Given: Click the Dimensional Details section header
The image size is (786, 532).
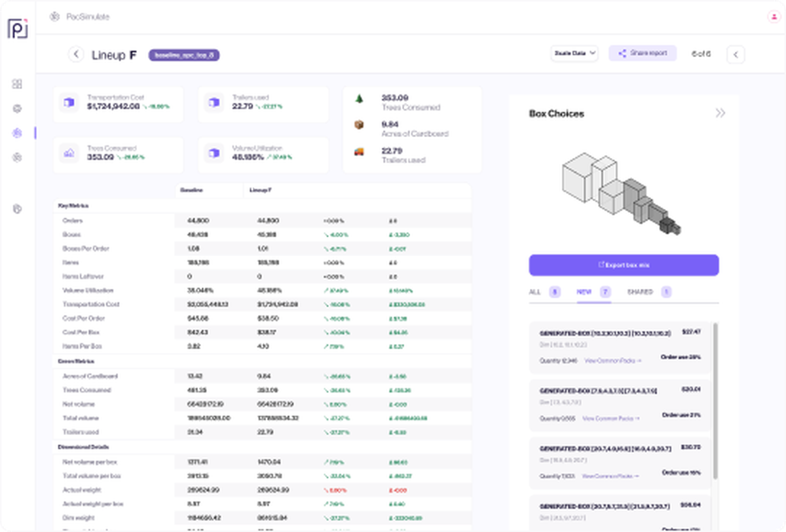Looking at the screenshot, I should (82, 446).
